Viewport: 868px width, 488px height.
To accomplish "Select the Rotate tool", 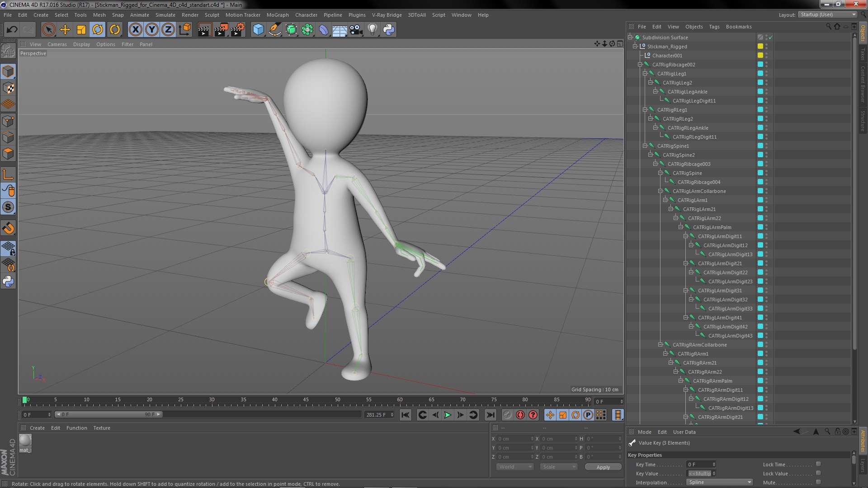I will (98, 30).
